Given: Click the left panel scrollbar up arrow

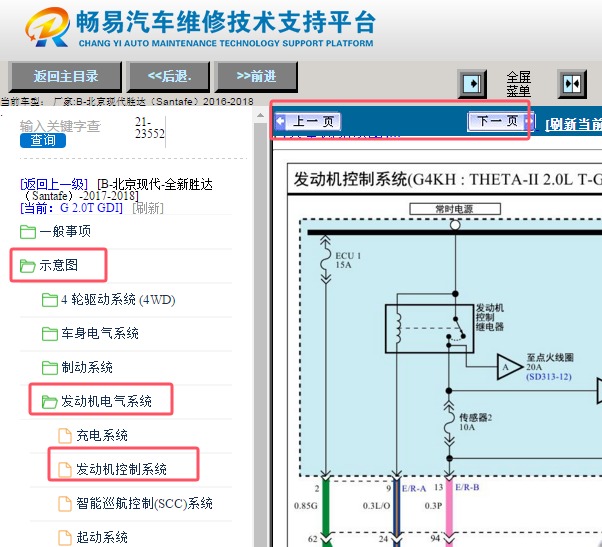Looking at the screenshot, I should click(x=260, y=115).
